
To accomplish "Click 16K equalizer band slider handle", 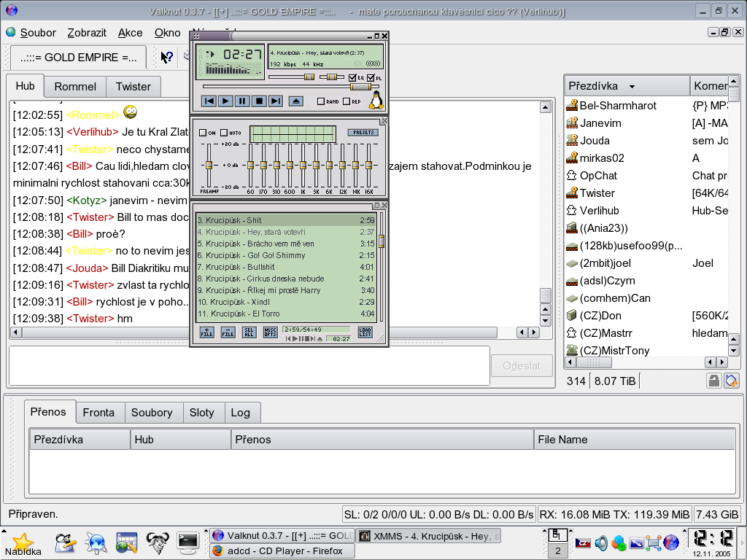I will point(368,166).
